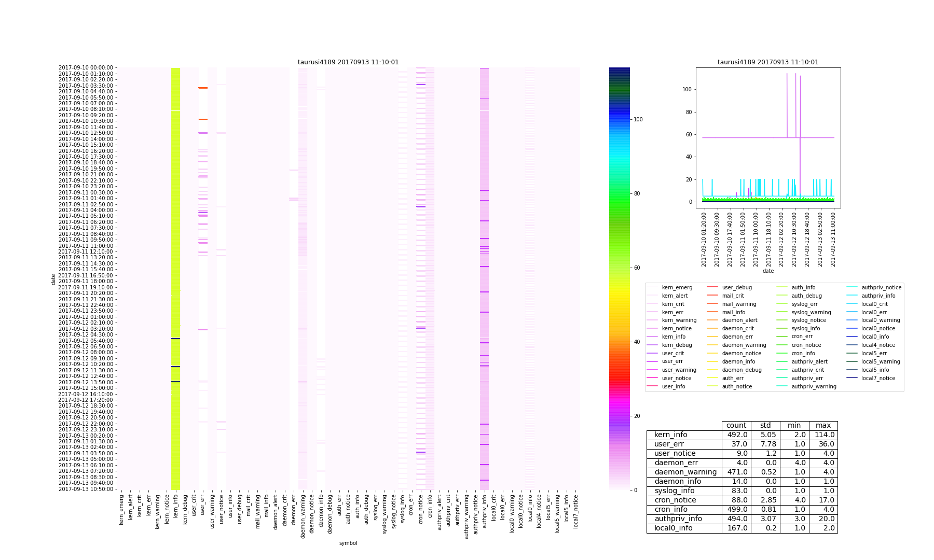
Task: Click the date axis title below the line chart
Action: 768,271
